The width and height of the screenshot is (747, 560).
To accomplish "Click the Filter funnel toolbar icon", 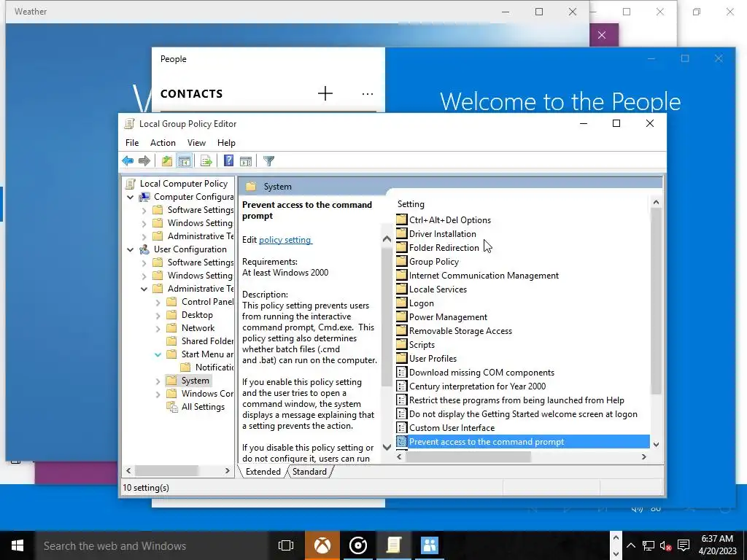I will coord(268,161).
